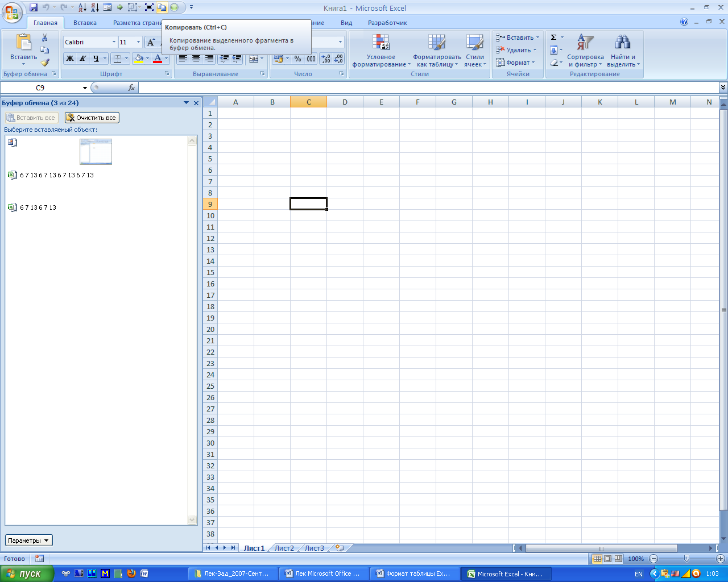728x582 pixels.
Task: Toggle left text alignment
Action: 183,59
